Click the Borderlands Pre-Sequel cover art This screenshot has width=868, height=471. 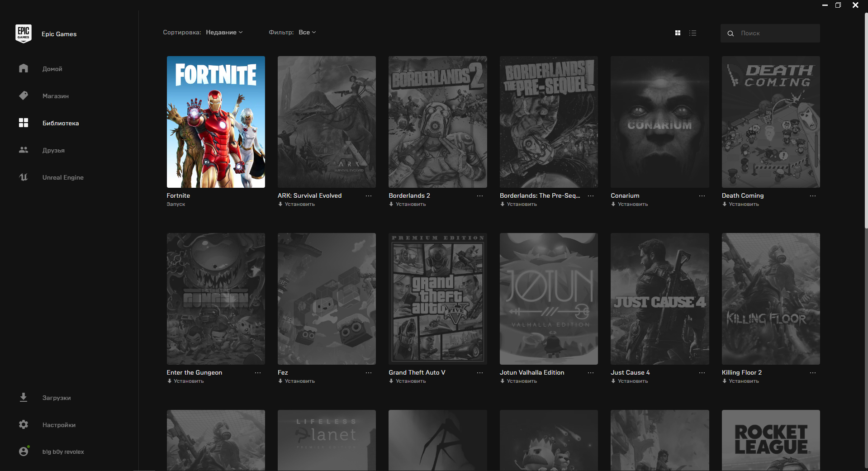pyautogui.click(x=549, y=122)
